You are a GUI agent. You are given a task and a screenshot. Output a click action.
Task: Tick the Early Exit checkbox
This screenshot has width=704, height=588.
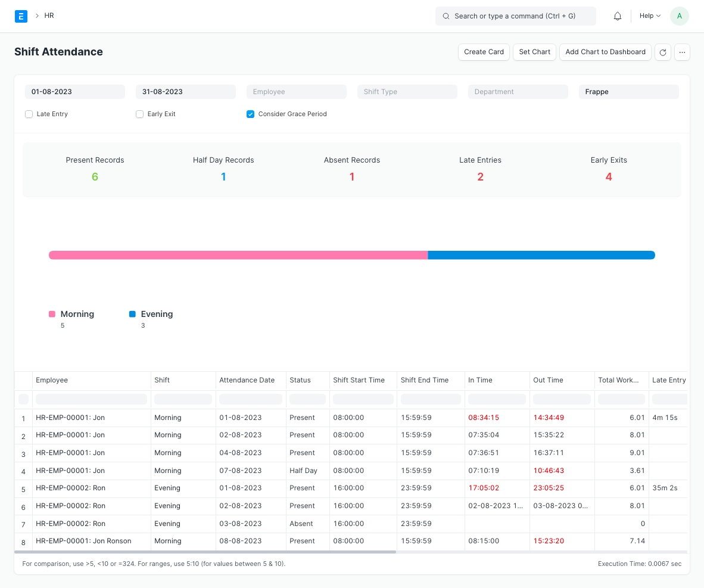[x=139, y=114]
